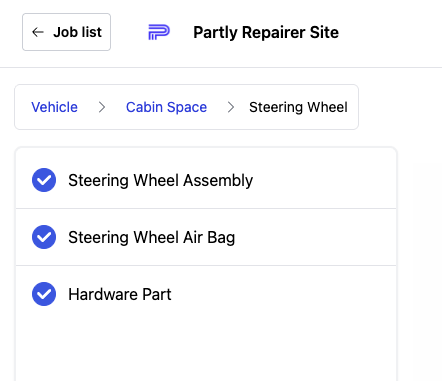Click chevron before Steering Wheel breadcrumb
This screenshot has width=442, height=381.
tap(231, 107)
